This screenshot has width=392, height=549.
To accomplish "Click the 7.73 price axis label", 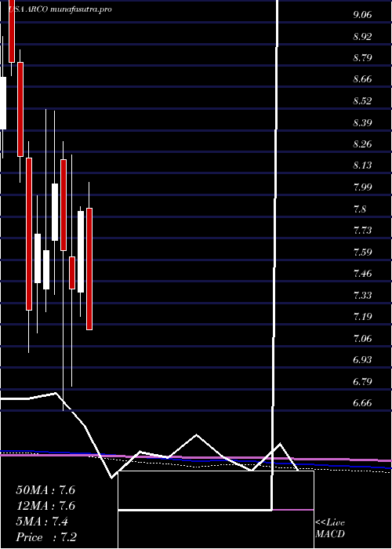I will tap(362, 231).
